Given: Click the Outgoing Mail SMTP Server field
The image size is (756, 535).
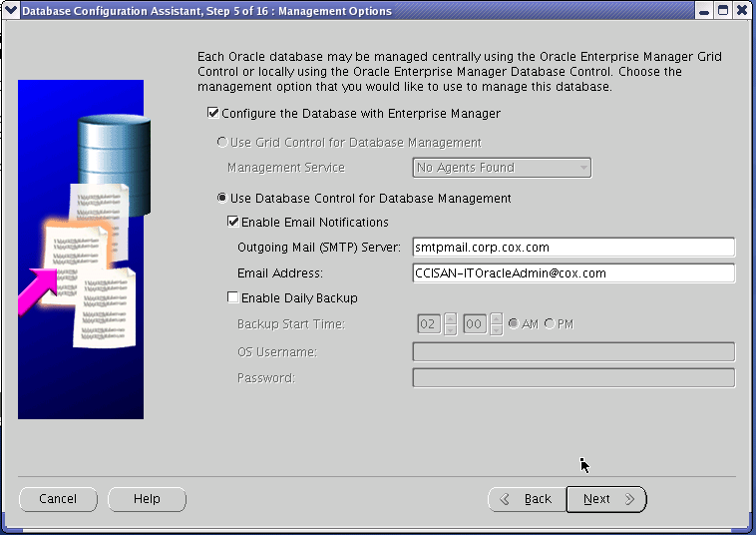Looking at the screenshot, I should click(573, 247).
